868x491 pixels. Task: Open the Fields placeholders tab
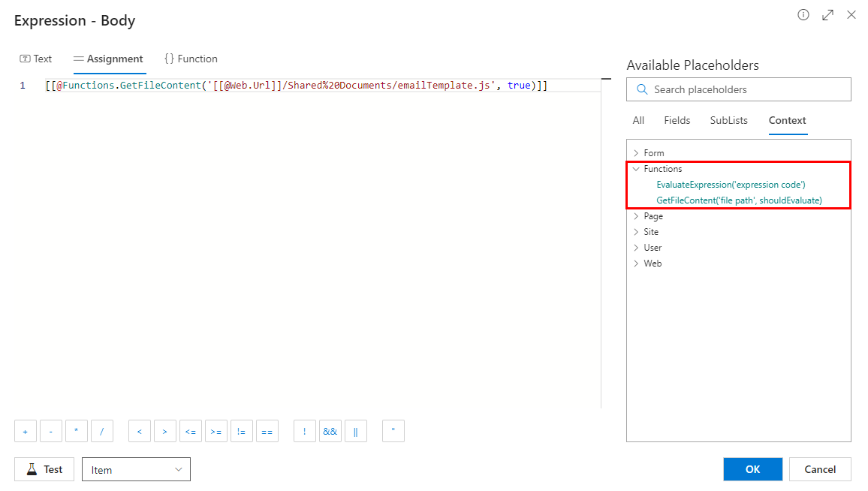677,120
